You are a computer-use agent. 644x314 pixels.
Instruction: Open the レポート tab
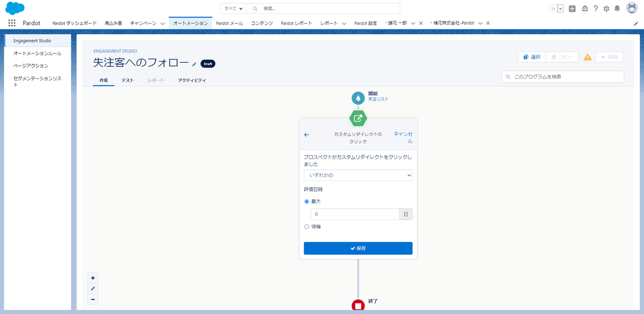point(329,23)
